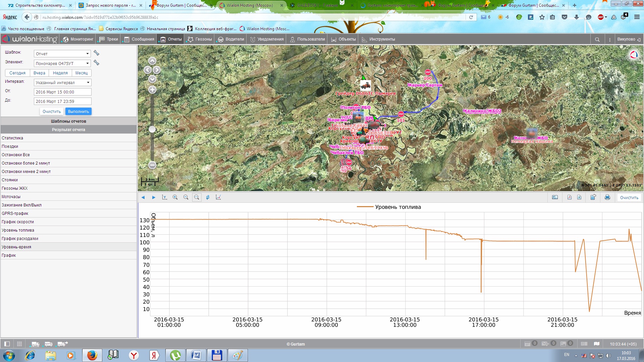Toggle the left panel visibility icon
The width and height of the screenshot is (644, 362).
coord(7,344)
